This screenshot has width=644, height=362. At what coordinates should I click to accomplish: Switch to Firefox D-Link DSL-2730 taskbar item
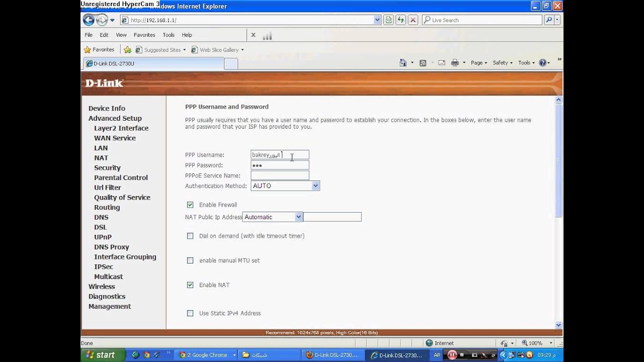click(x=333, y=355)
